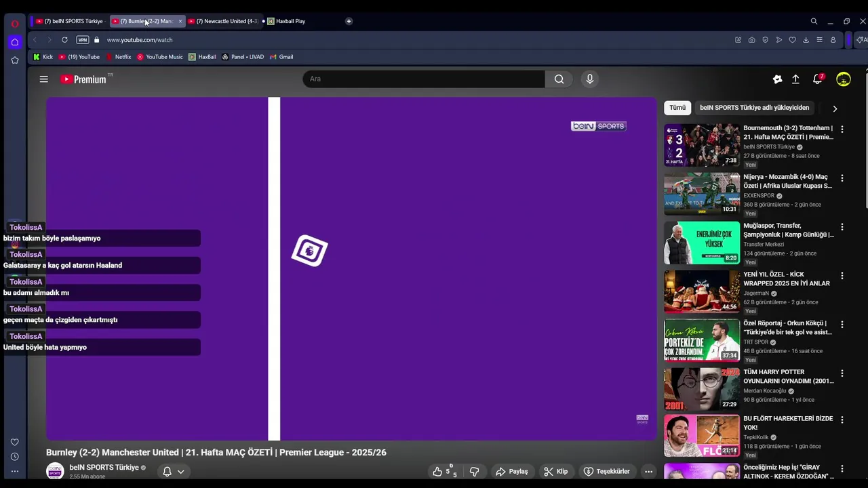Open beIN SPORTS Türkiye channel avatar

tap(55, 471)
